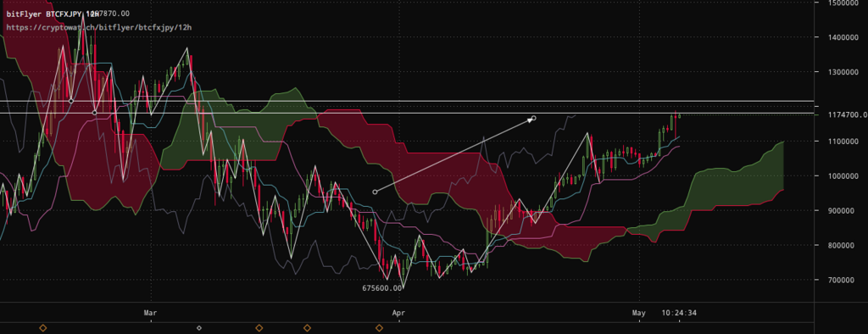The image size is (868, 334).
Task: Click the low price label 675600.00
Action: [382, 288]
